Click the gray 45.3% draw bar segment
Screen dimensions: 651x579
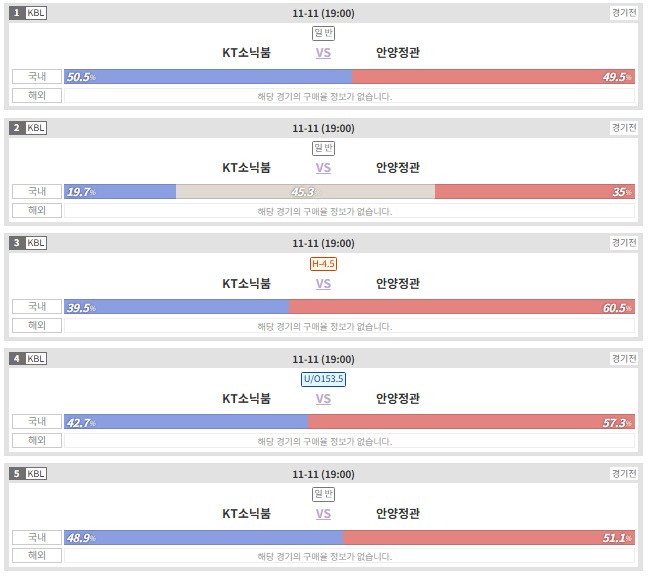click(x=305, y=192)
